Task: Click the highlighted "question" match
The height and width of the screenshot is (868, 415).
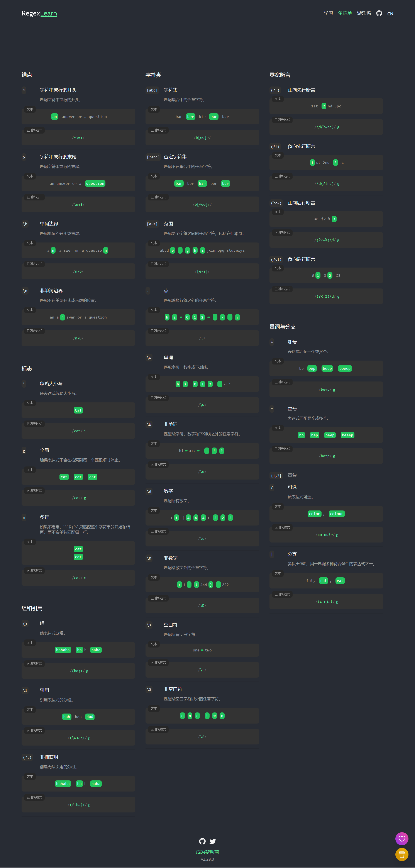Action: click(95, 184)
